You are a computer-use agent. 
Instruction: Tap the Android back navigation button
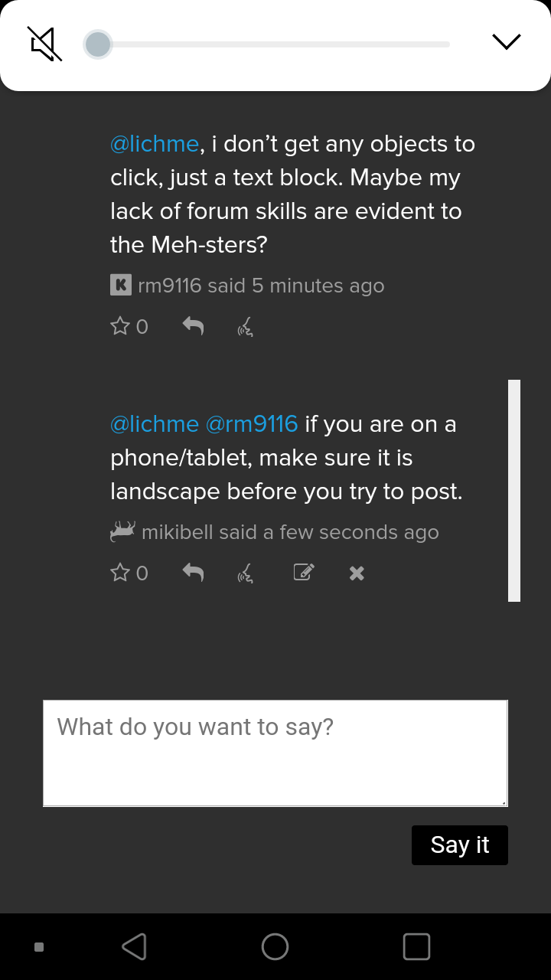click(x=135, y=947)
